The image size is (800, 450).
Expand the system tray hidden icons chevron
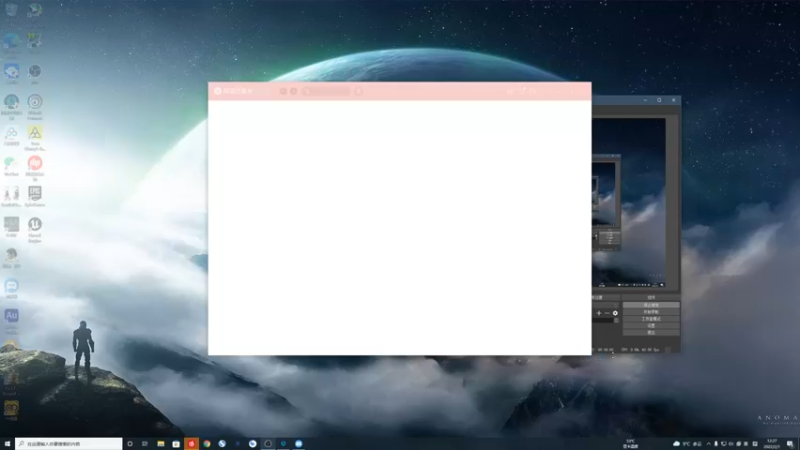(x=708, y=444)
